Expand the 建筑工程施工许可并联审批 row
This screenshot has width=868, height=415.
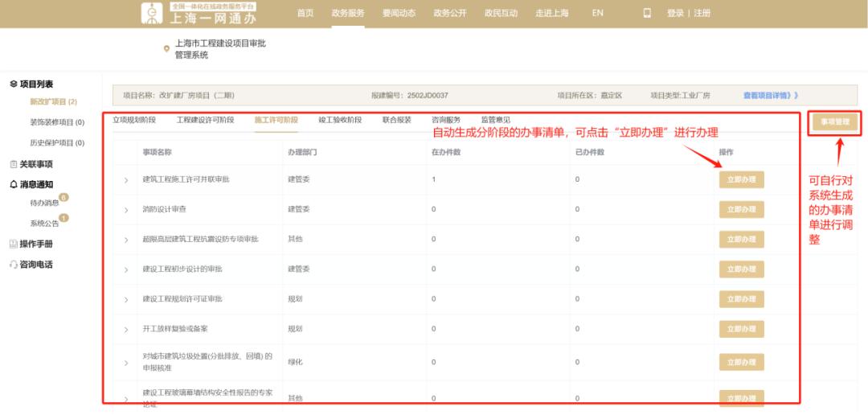click(x=125, y=179)
